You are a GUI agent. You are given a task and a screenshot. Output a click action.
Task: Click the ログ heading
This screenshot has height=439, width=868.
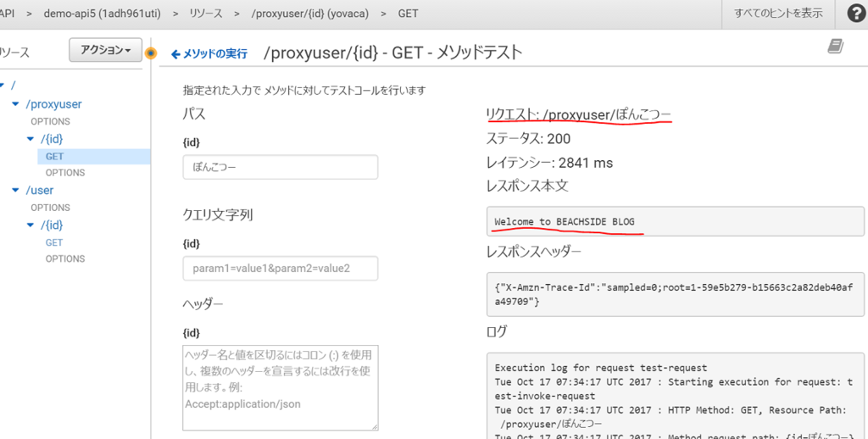497,331
